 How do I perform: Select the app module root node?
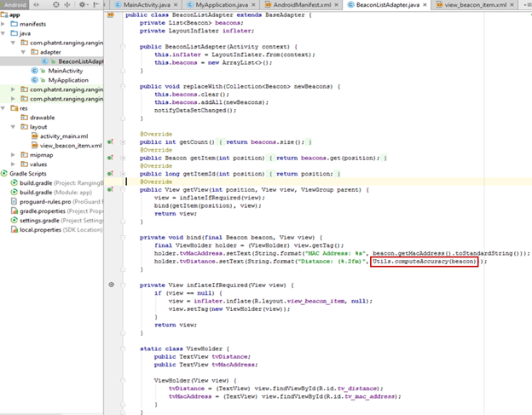[14, 14]
